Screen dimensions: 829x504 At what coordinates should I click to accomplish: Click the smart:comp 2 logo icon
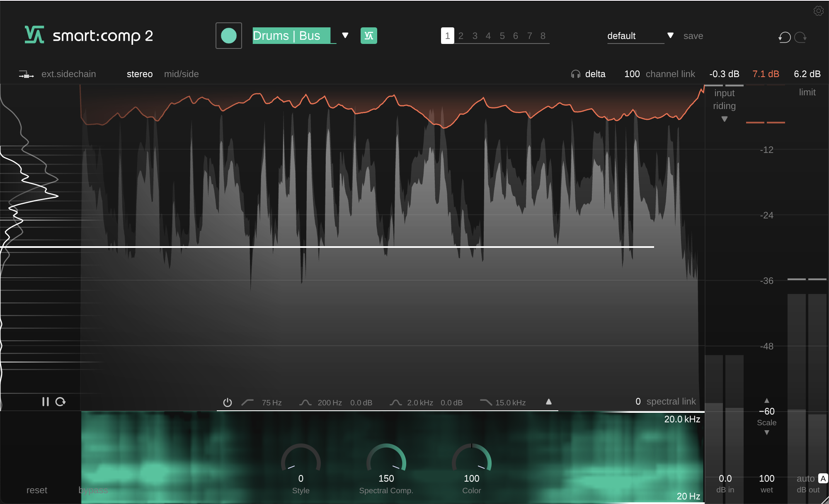[x=33, y=36]
